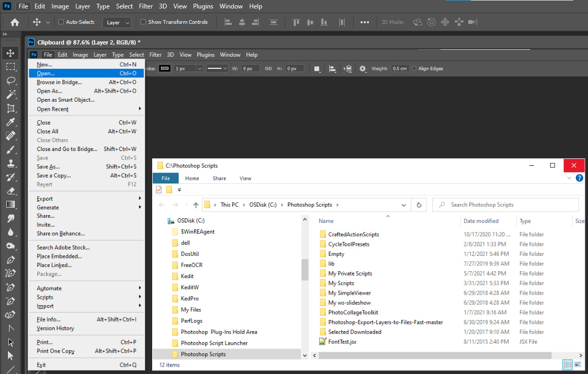Select the Clone Stamp tool

11,163
